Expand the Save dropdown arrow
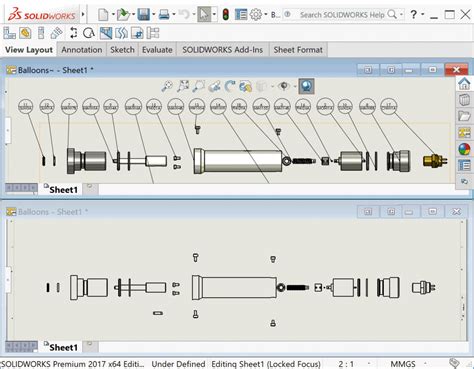 pos(154,15)
